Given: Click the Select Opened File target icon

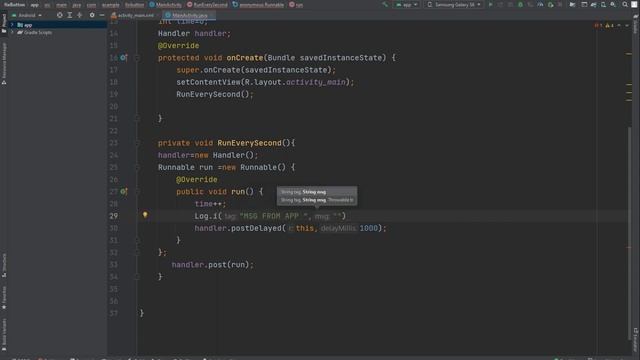Looking at the screenshot, I should pos(60,15).
